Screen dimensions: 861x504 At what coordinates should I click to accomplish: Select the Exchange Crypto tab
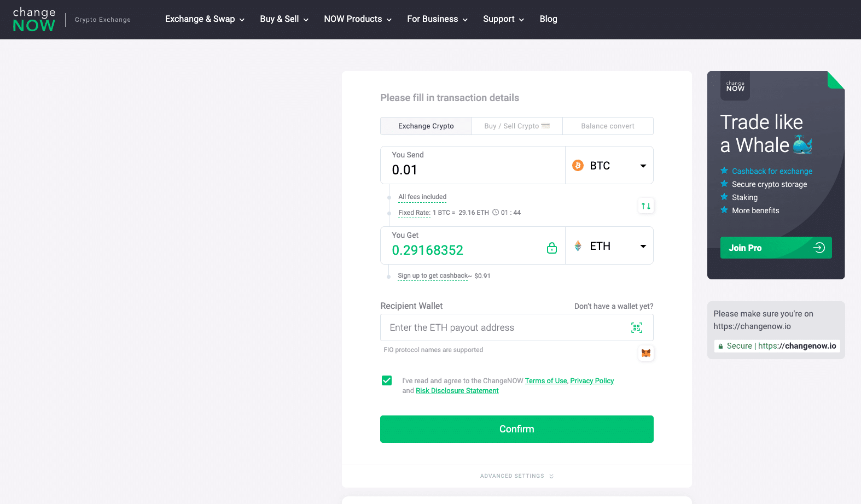pyautogui.click(x=426, y=126)
